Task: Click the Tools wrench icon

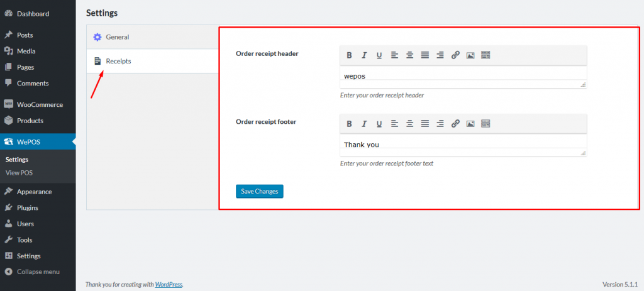Action: pyautogui.click(x=8, y=239)
